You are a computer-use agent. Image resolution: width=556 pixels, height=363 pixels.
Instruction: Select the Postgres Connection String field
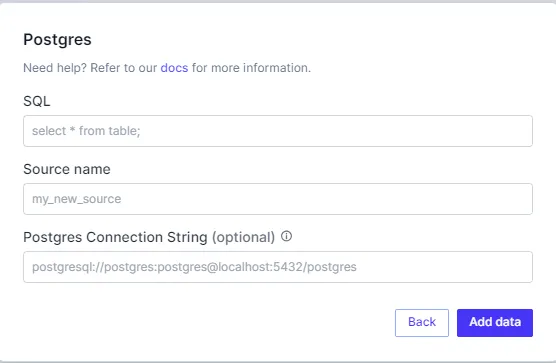point(278,267)
